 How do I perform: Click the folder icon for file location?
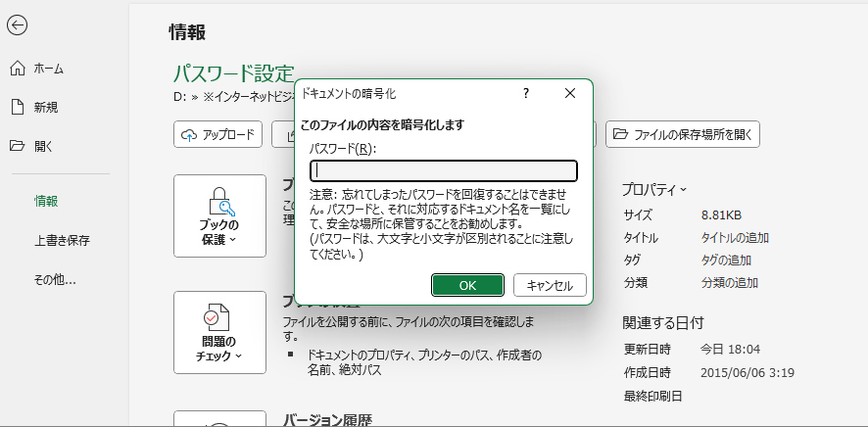pos(619,135)
